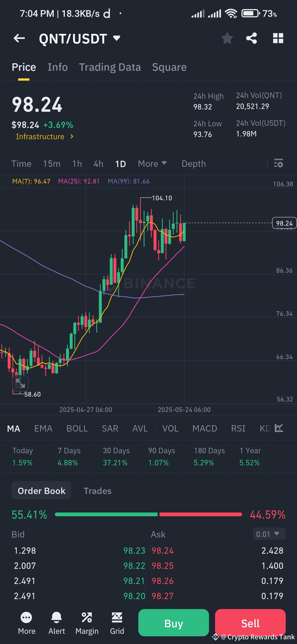Screen dimensions: 297x644
Task: Tap the green Buy button
Action: [x=174, y=623]
